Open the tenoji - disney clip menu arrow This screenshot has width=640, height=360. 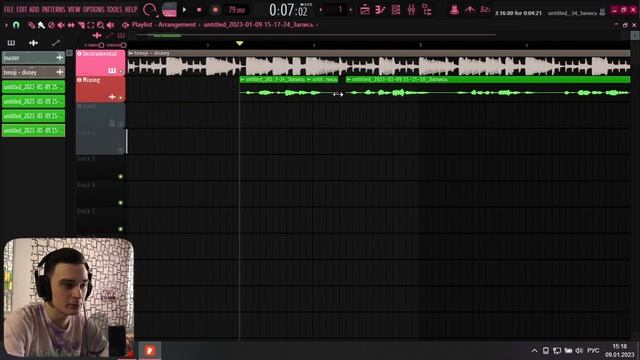(131, 53)
